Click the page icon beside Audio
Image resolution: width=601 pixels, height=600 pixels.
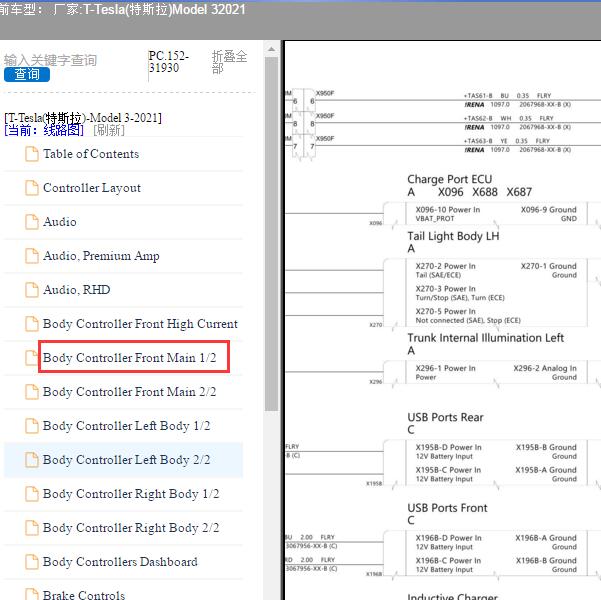tap(31, 222)
